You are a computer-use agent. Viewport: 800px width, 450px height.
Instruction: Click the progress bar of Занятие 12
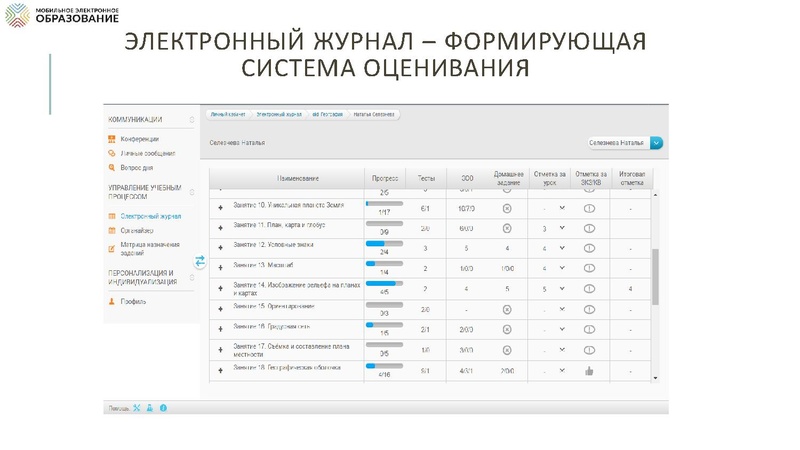[x=384, y=243]
